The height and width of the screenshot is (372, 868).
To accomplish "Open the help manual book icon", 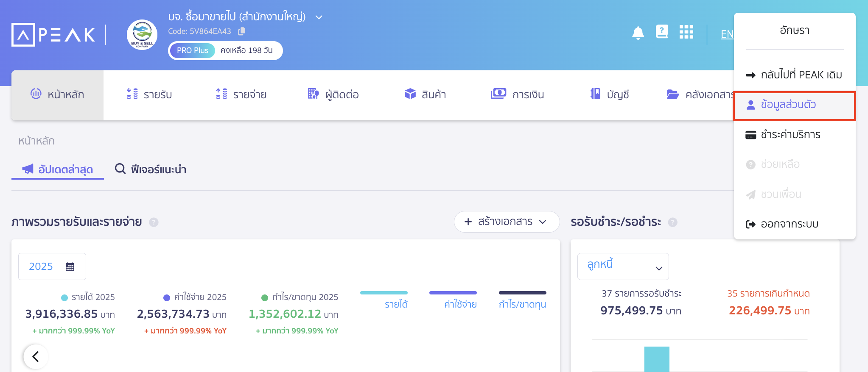I will click(661, 32).
